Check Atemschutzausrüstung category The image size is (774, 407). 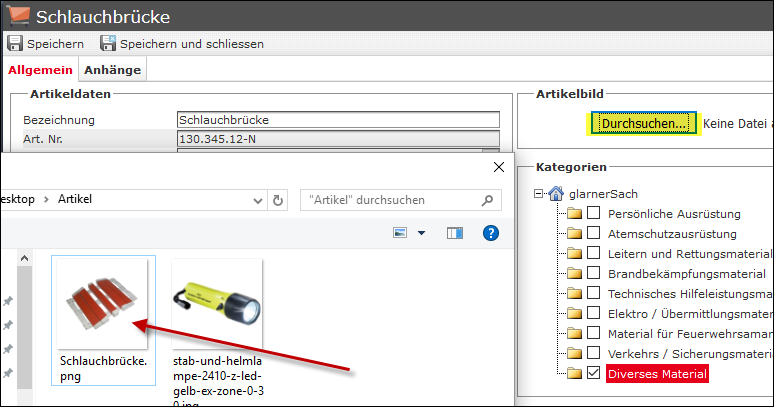coord(593,232)
